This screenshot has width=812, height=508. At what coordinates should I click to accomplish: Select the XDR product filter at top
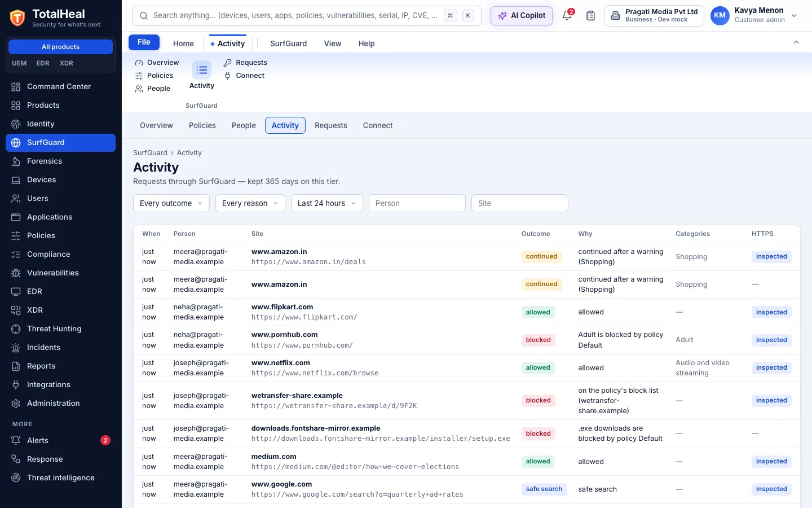(67, 63)
